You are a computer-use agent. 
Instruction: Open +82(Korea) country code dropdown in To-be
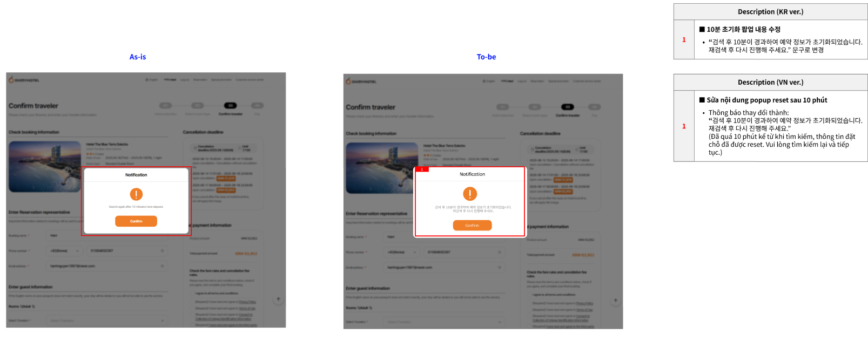pyautogui.click(x=402, y=252)
